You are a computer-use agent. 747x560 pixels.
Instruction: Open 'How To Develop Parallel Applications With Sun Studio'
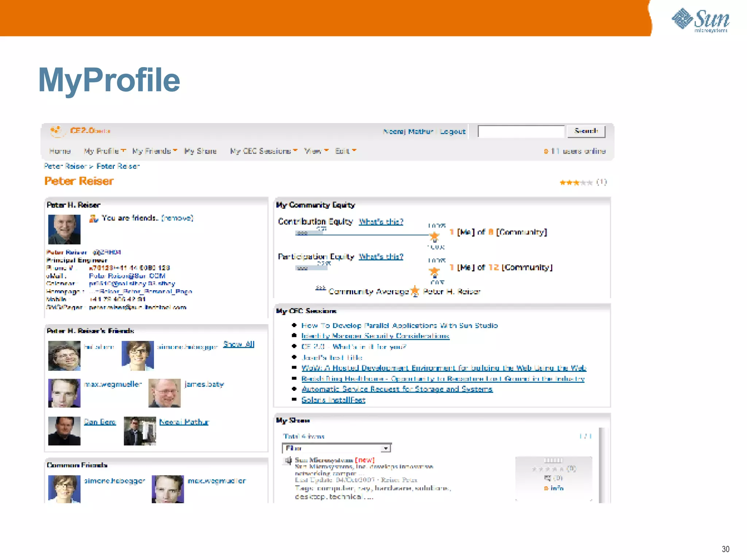399,325
